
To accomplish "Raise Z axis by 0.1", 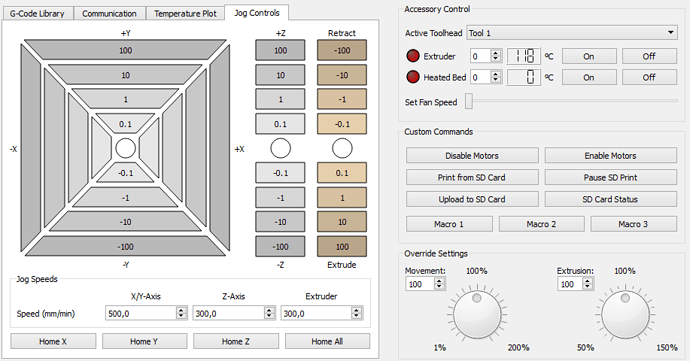I will (280, 124).
